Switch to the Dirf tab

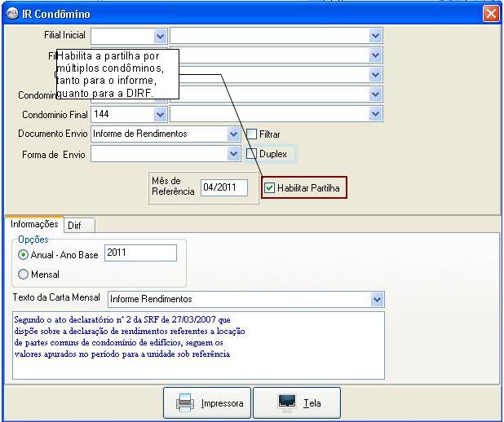[x=79, y=225]
